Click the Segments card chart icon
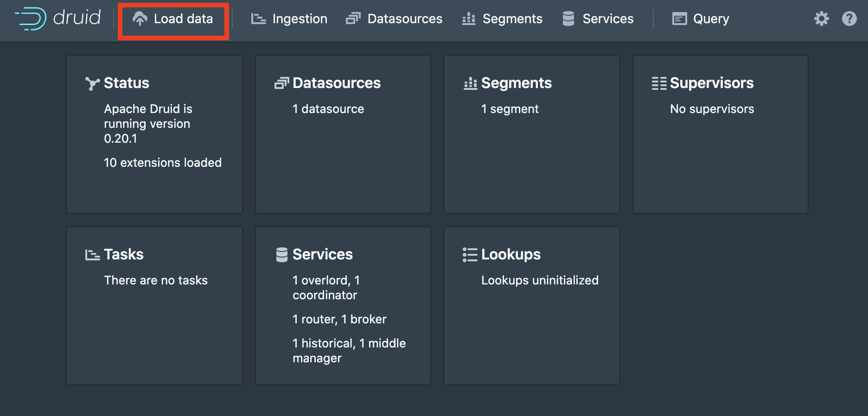The width and height of the screenshot is (868, 416). coord(470,83)
